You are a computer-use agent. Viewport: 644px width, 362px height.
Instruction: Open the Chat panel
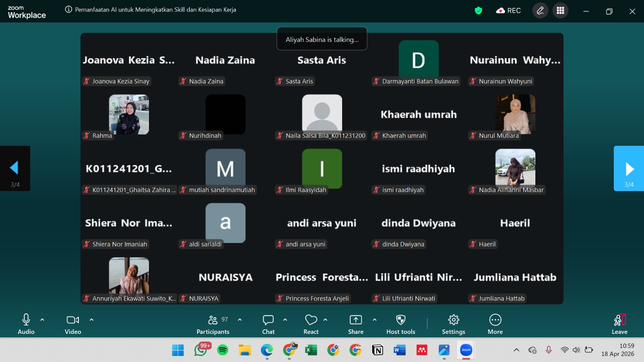click(x=268, y=324)
